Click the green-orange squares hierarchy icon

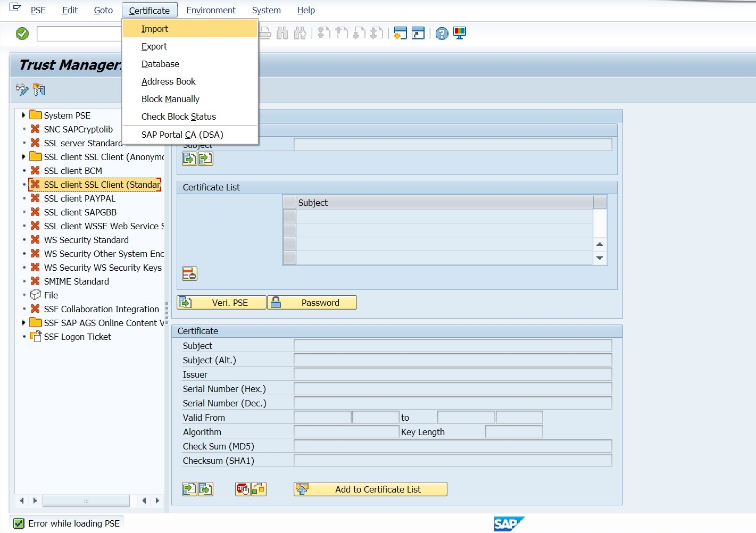click(259, 489)
